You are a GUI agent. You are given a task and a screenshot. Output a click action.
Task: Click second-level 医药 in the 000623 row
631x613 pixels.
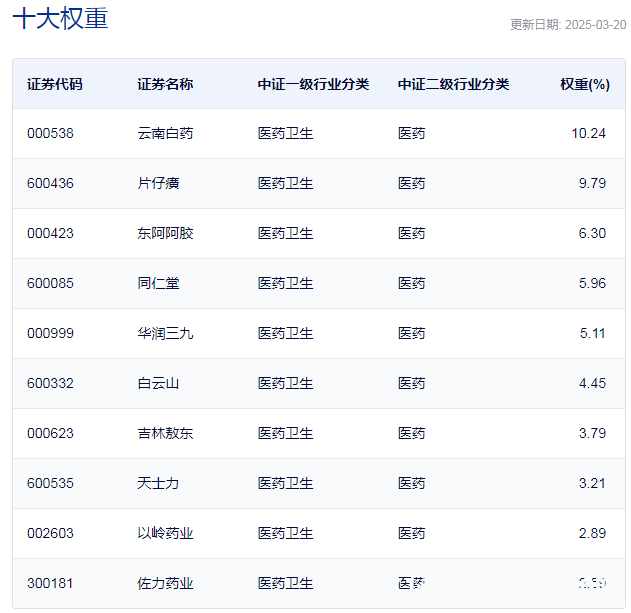pyautogui.click(x=411, y=433)
